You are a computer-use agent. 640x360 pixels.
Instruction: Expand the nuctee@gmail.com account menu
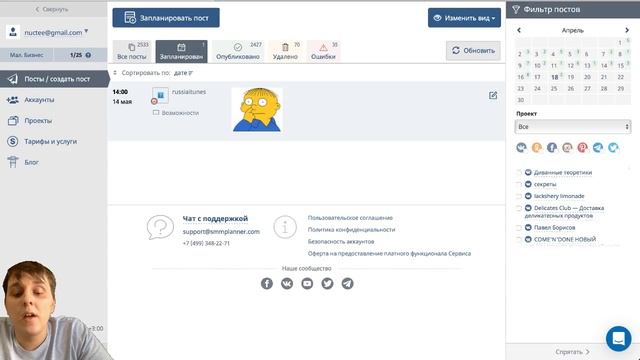click(x=56, y=32)
